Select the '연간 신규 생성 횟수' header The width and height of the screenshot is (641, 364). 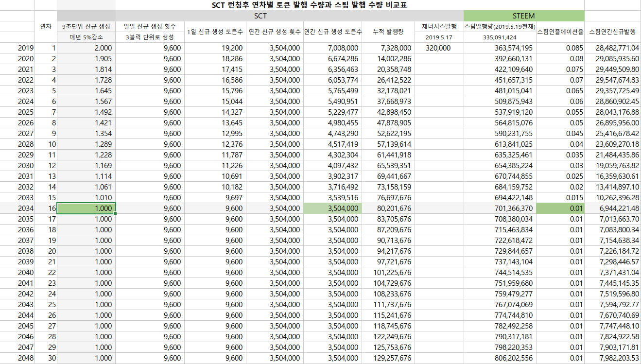point(275,32)
